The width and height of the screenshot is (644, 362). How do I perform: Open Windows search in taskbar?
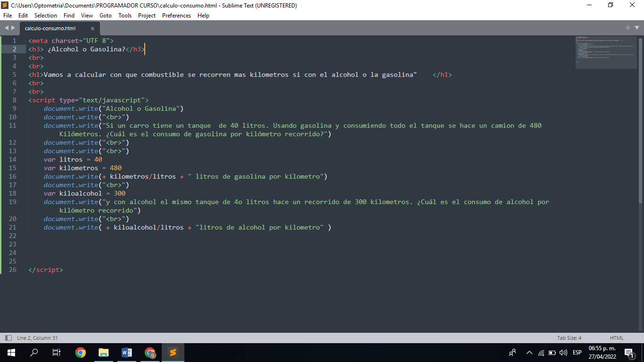(x=34, y=353)
